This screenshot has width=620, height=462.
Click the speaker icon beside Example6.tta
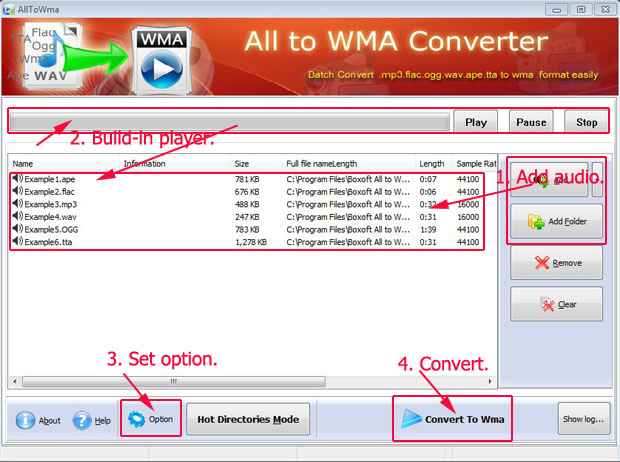click(x=18, y=242)
